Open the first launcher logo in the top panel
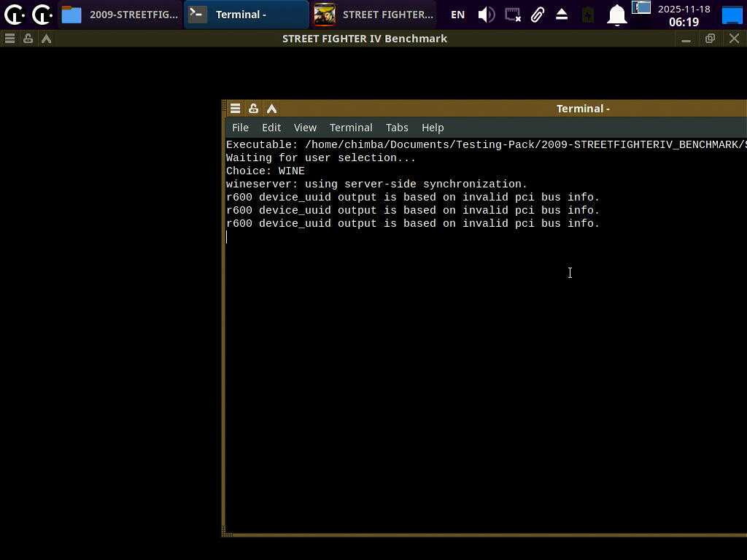Viewport: 747px width, 560px height. click(15, 15)
